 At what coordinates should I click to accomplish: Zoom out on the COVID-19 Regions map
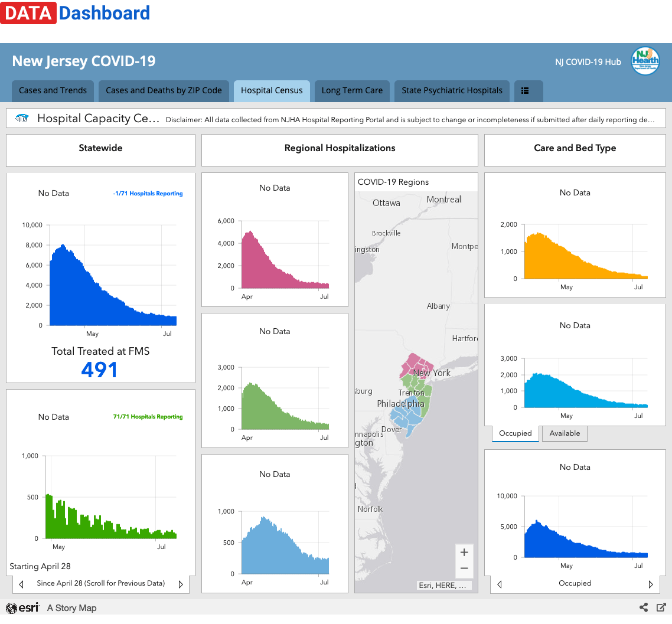pyautogui.click(x=464, y=569)
